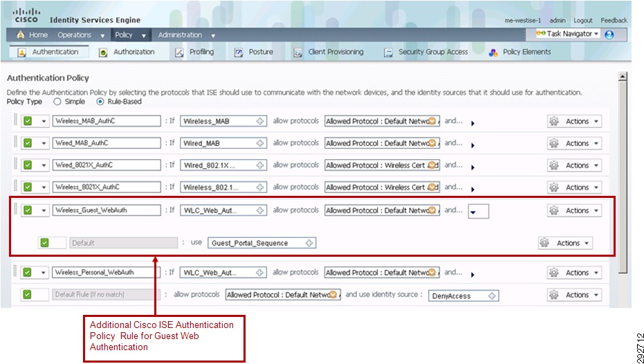This screenshot has height=364, width=644.
Task: Click the Profiling tab icon
Action: [179, 53]
